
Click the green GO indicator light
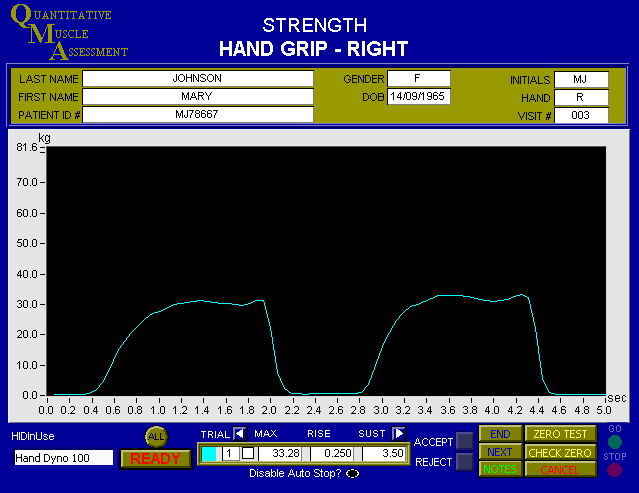click(614, 442)
